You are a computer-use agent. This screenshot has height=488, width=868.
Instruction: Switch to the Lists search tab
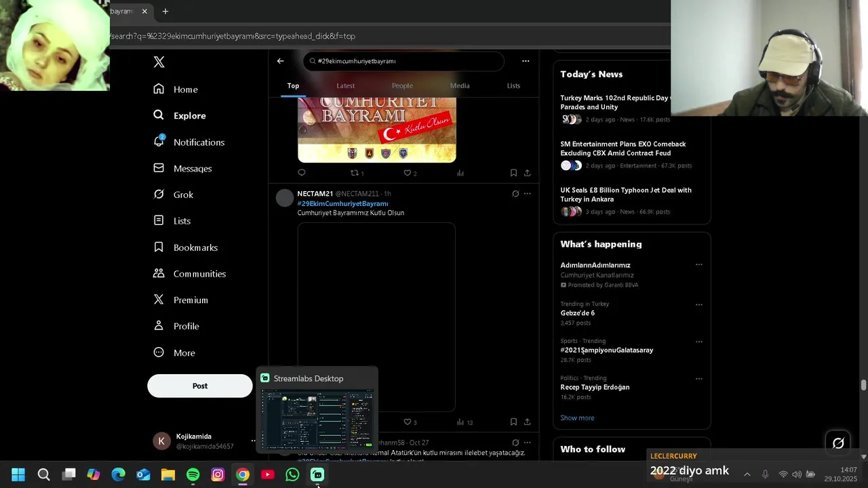[x=513, y=85]
